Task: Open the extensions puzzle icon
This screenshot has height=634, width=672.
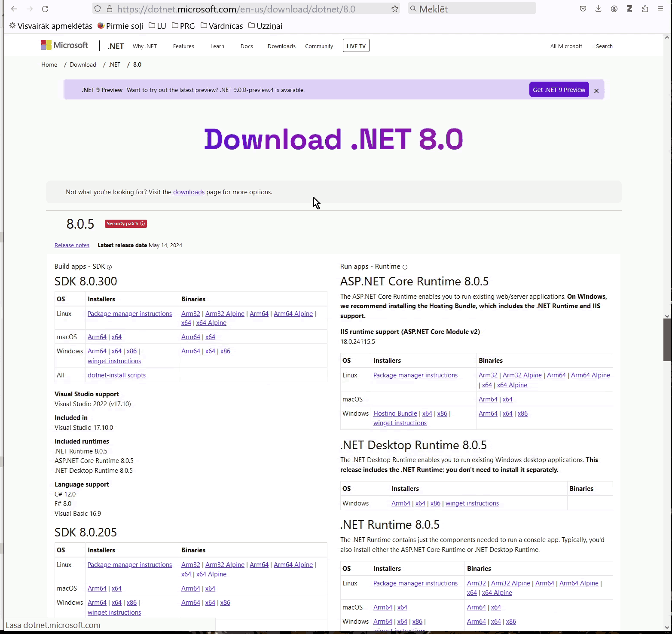Action: (x=645, y=9)
